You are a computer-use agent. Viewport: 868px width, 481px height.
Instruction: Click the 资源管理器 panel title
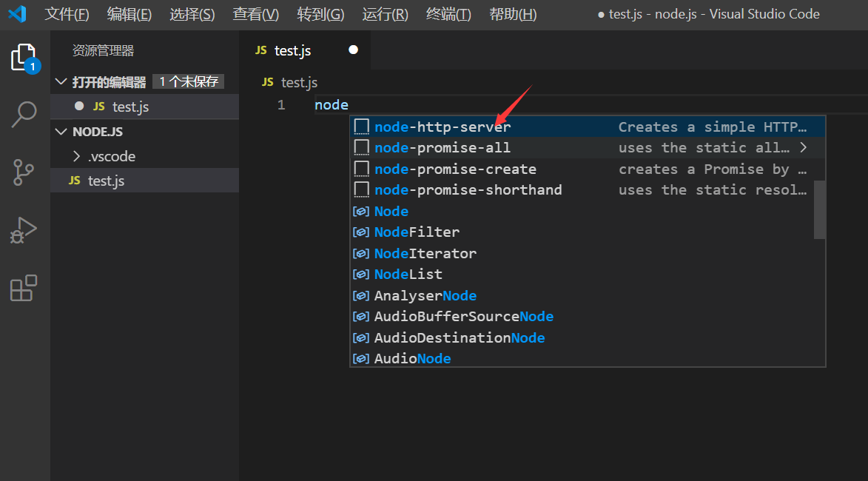click(104, 51)
